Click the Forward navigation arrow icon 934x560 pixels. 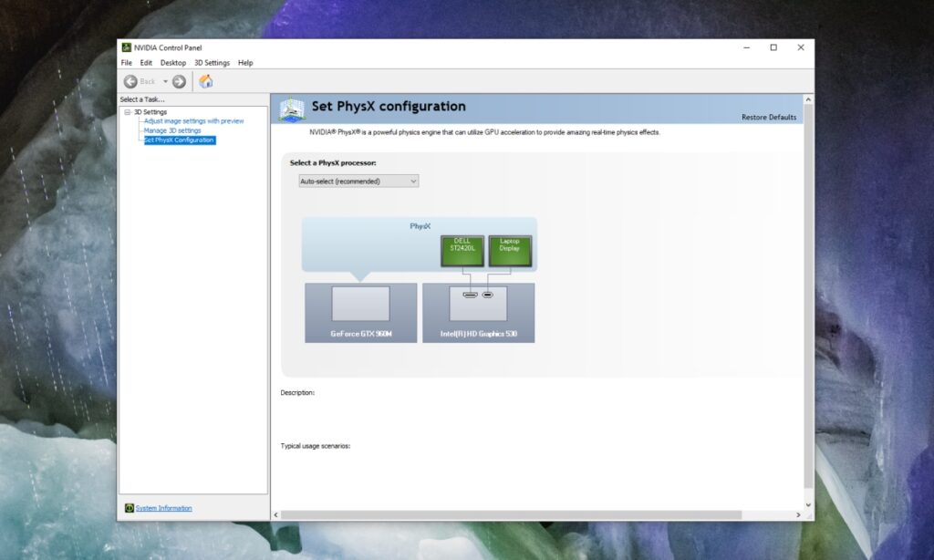(x=179, y=81)
